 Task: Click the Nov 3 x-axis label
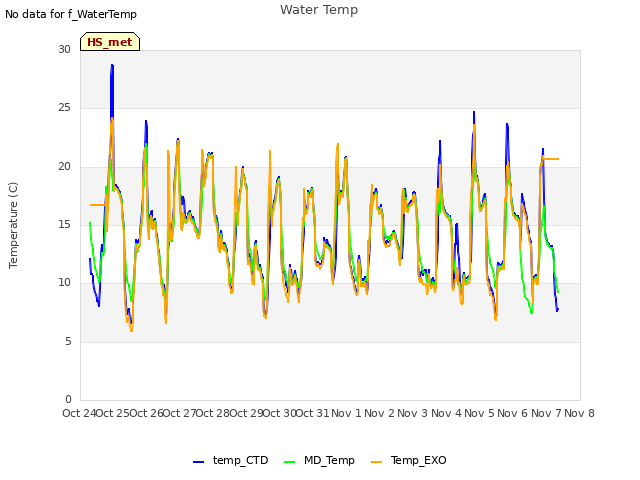pos(412,413)
